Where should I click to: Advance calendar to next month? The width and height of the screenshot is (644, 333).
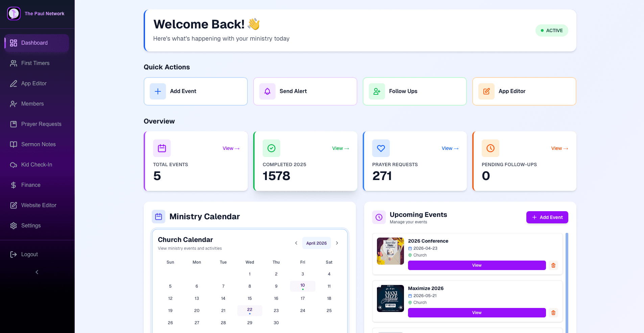pyautogui.click(x=337, y=243)
